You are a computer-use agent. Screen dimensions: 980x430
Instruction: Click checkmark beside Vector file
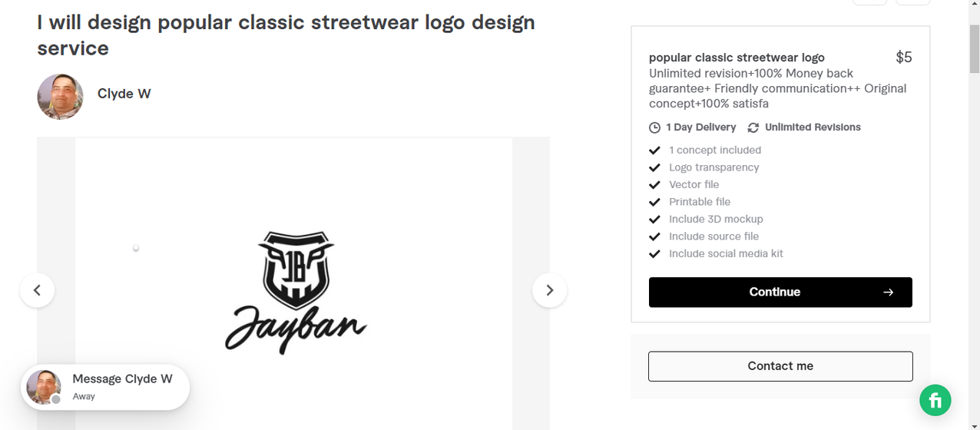(x=655, y=185)
